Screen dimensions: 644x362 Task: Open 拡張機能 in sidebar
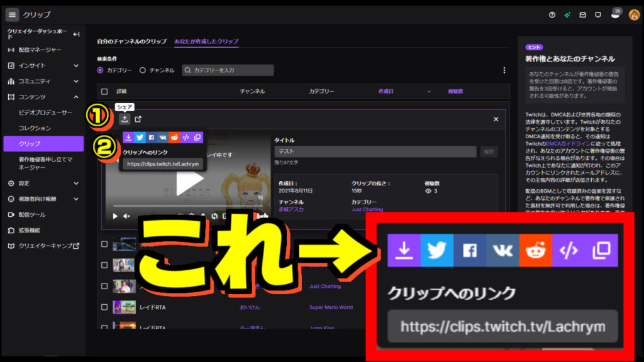pos(29,230)
